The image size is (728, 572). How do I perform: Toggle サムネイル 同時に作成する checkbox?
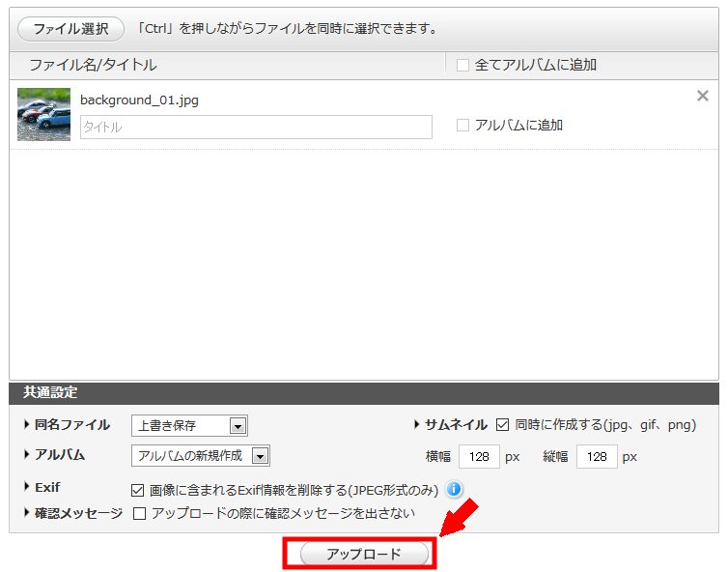pyautogui.click(x=502, y=425)
